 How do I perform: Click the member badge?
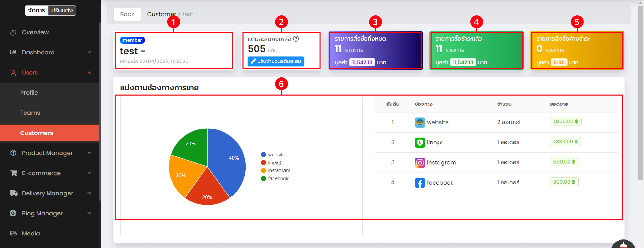click(132, 40)
